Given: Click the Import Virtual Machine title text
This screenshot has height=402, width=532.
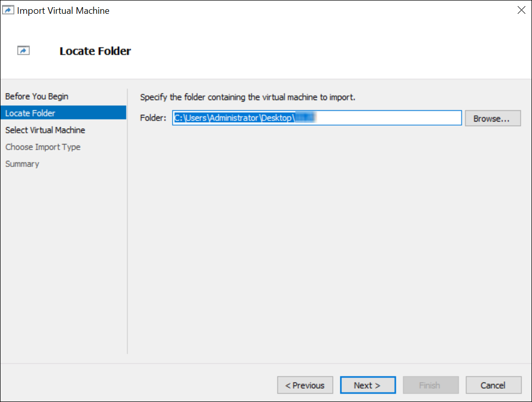Looking at the screenshot, I should (63, 10).
